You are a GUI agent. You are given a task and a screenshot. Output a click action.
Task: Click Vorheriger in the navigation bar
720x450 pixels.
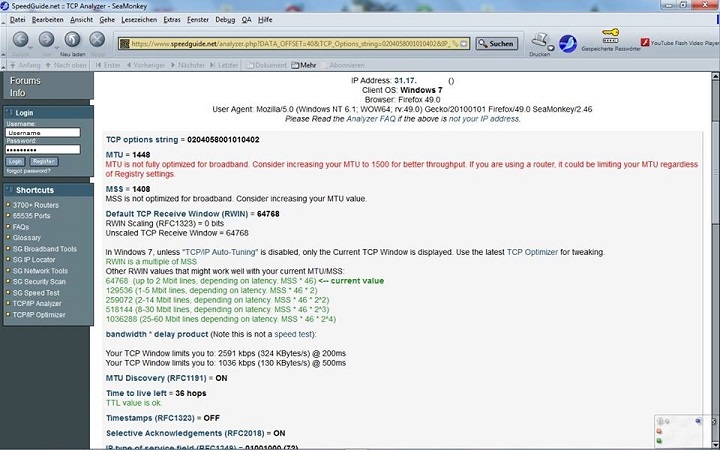click(x=146, y=65)
